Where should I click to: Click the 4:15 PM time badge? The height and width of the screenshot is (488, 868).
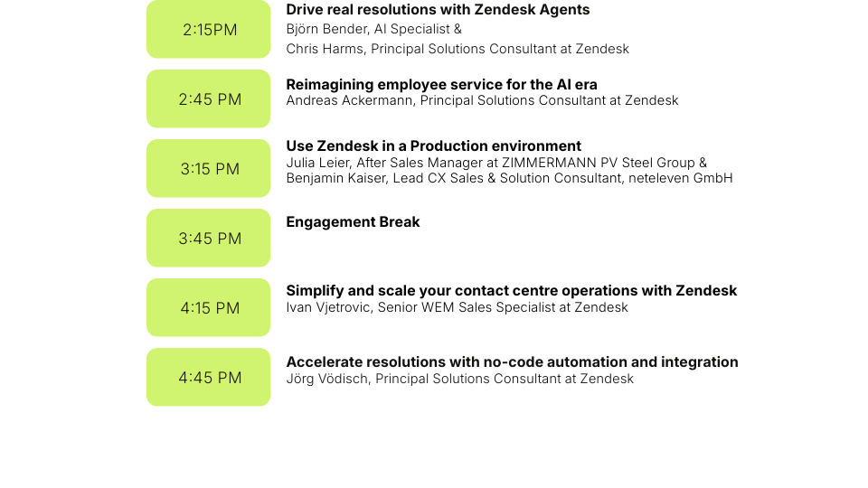point(208,307)
